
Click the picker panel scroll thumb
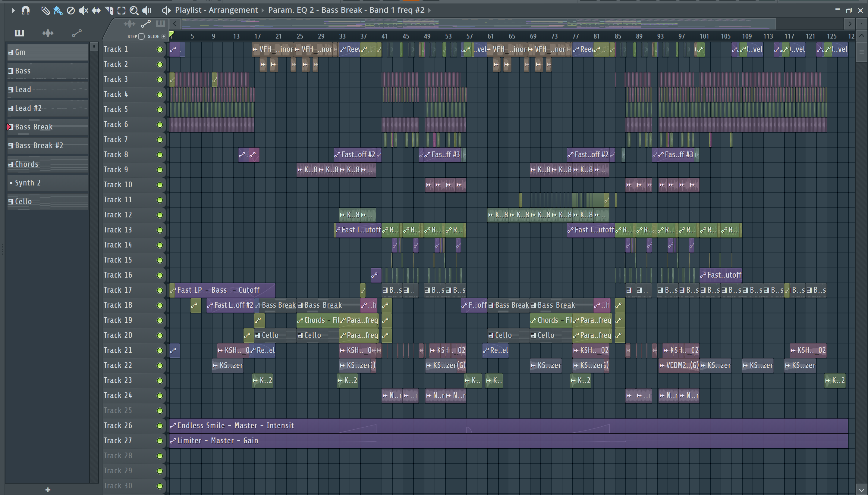tap(94, 47)
